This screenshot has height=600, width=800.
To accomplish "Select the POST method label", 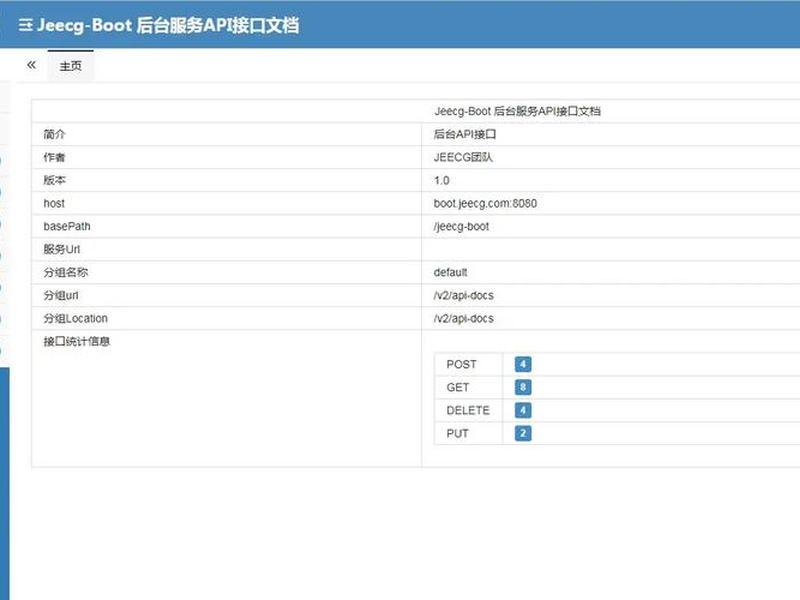I will point(461,364).
